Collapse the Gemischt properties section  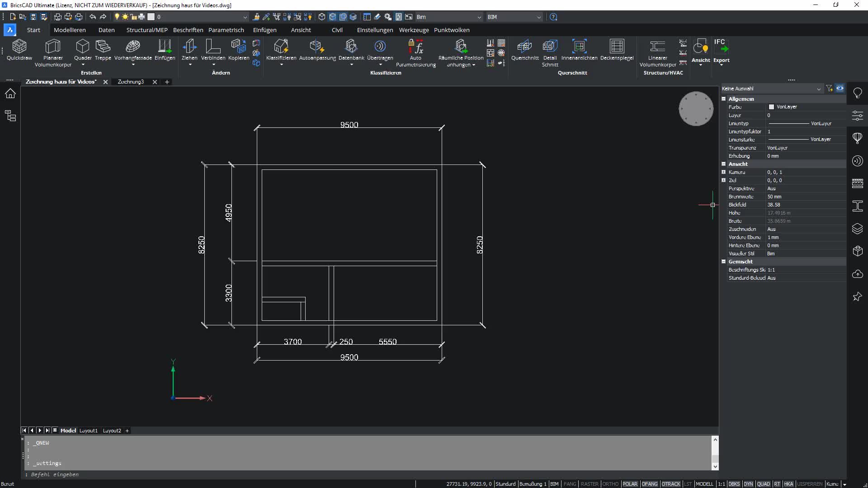click(x=723, y=261)
